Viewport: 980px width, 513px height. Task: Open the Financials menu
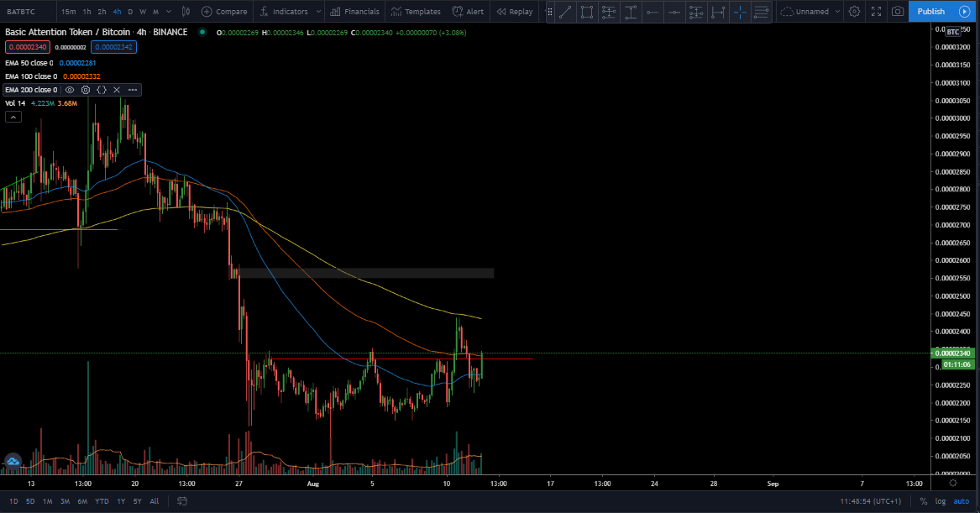click(355, 11)
